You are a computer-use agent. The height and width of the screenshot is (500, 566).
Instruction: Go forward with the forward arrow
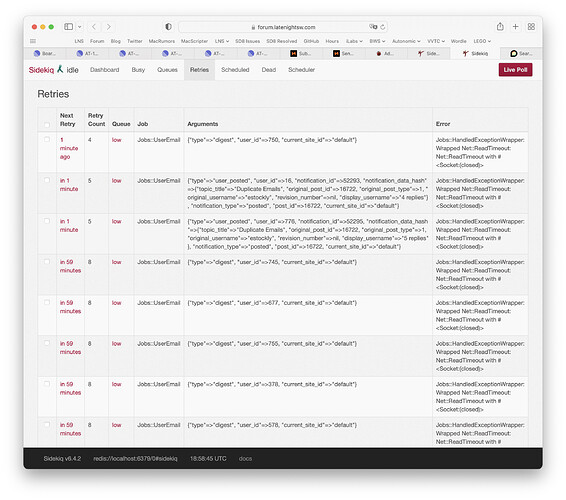pyautogui.click(x=109, y=27)
